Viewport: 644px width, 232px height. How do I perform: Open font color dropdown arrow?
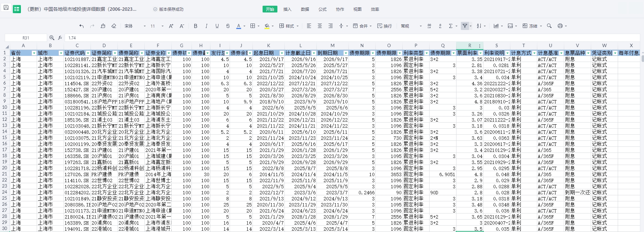coord(244,26)
